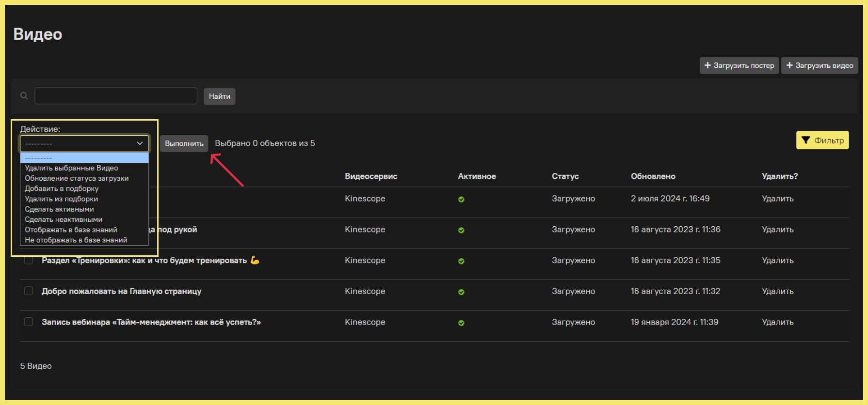Choose Обновление статуса загрузки option

84,178
